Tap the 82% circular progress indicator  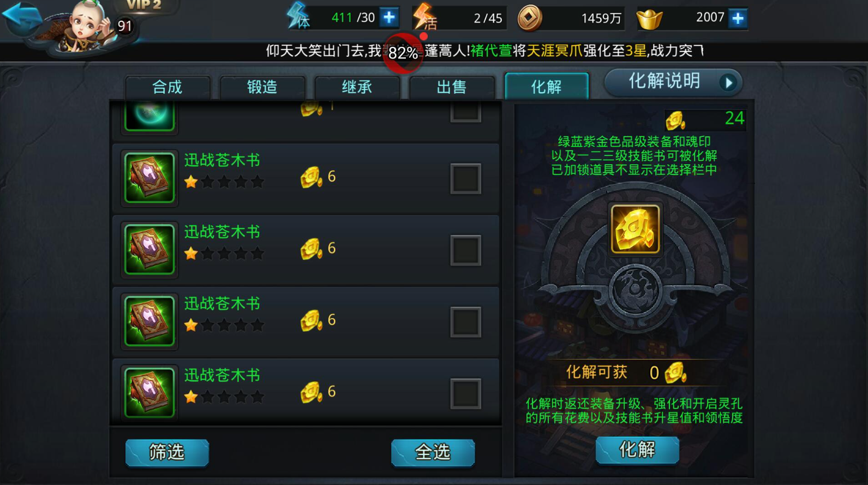click(403, 52)
